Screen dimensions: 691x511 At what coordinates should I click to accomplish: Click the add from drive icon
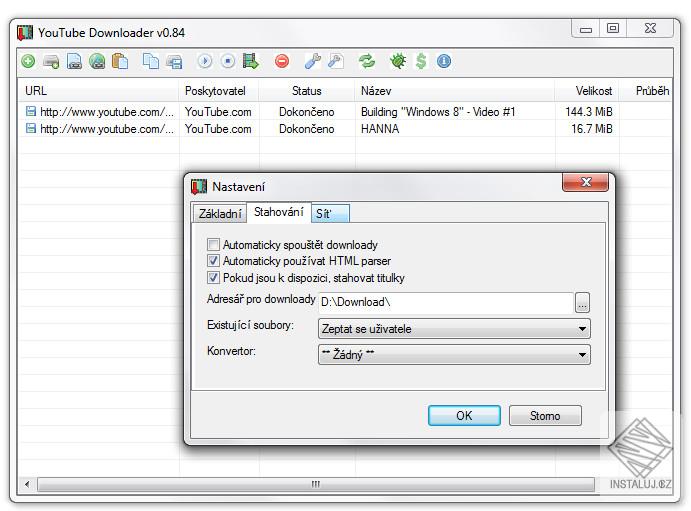click(51, 61)
